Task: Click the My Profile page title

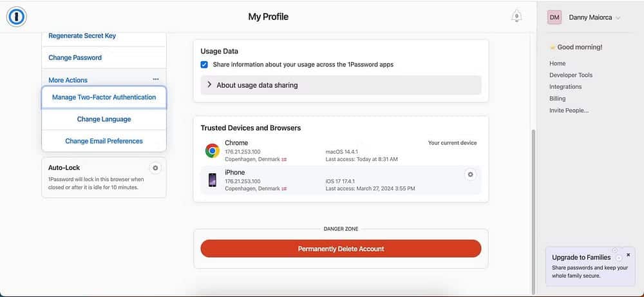Action: 268,17
